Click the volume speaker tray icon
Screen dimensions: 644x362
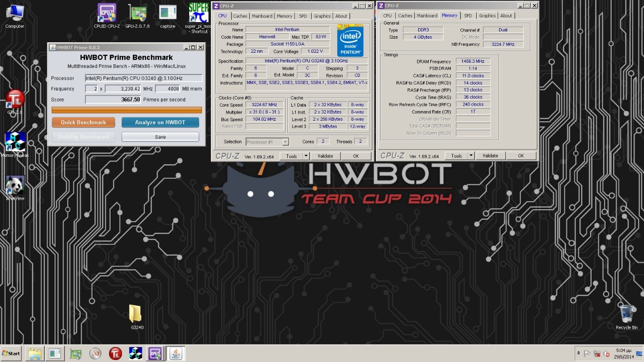(x=607, y=353)
